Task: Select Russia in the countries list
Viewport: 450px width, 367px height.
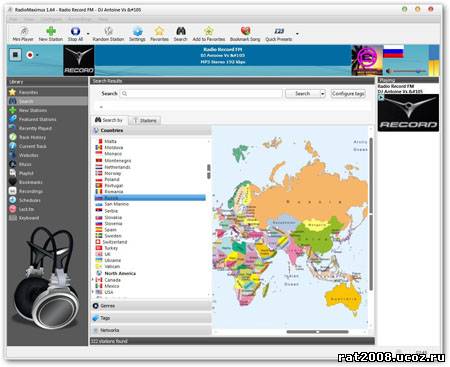Action: point(150,198)
